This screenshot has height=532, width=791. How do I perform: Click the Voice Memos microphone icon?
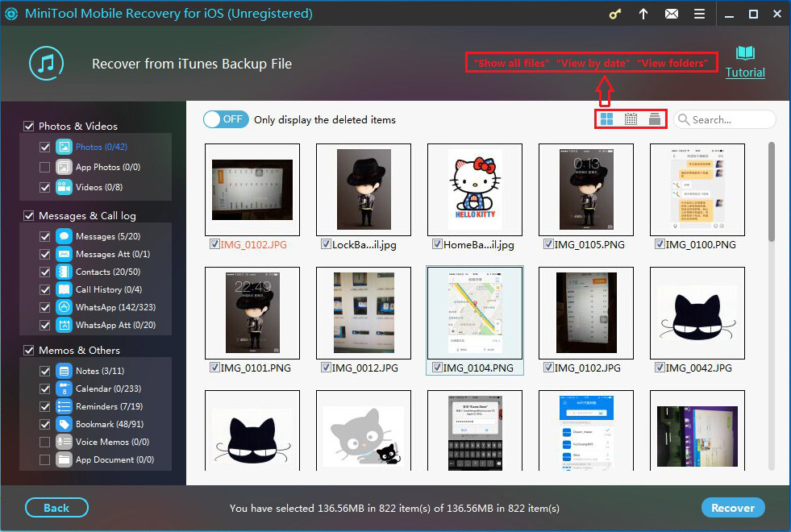[x=64, y=442]
